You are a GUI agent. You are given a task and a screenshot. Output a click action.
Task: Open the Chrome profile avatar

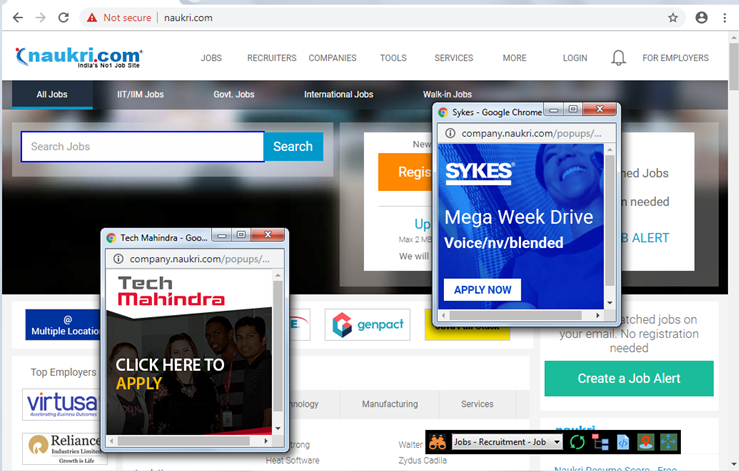(701, 18)
